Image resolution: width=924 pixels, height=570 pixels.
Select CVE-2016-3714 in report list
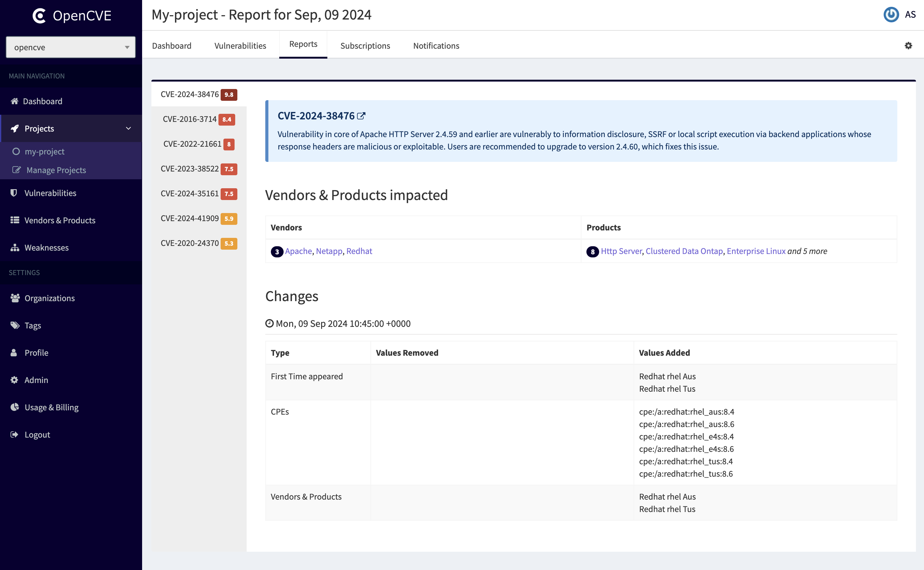189,119
